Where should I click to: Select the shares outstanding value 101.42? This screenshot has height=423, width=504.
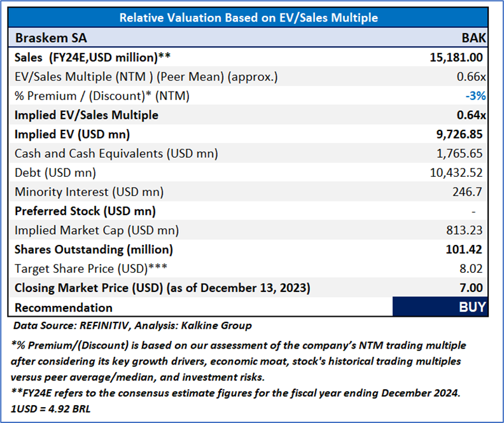tap(464, 249)
